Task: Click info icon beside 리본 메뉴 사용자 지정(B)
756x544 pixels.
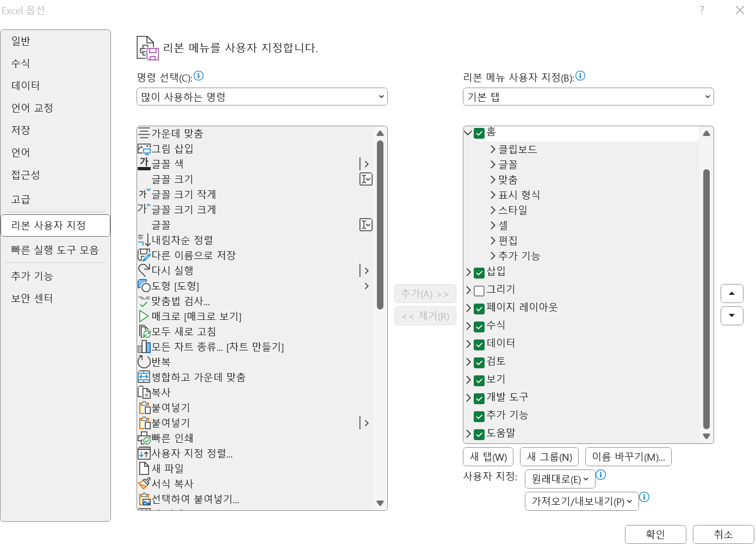Action: click(580, 76)
